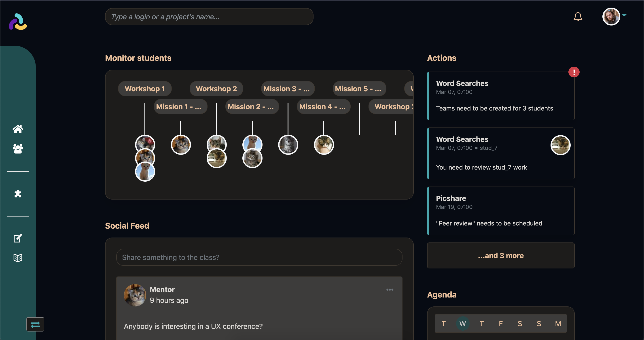Select the Mission 2 label
Viewport: 644px width, 340px height.
252,106
